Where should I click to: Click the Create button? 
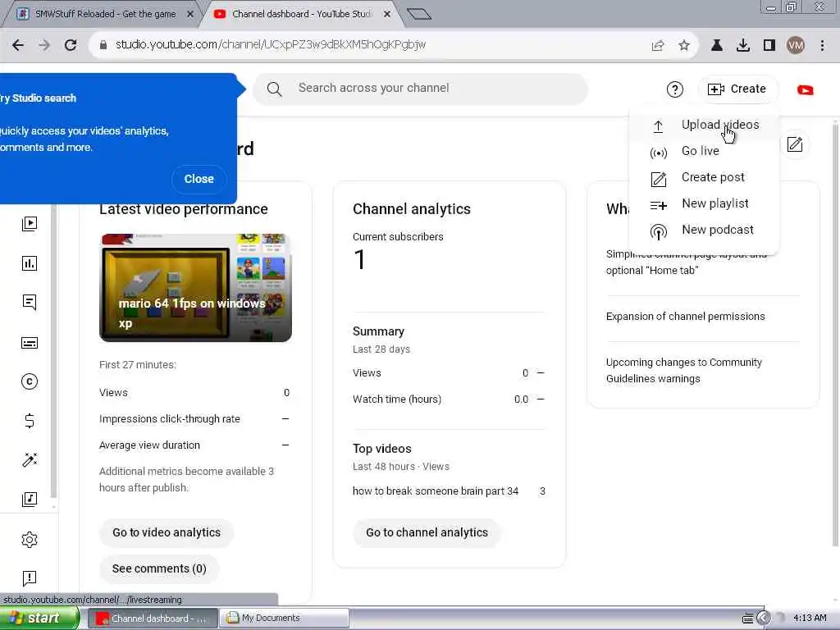737,89
